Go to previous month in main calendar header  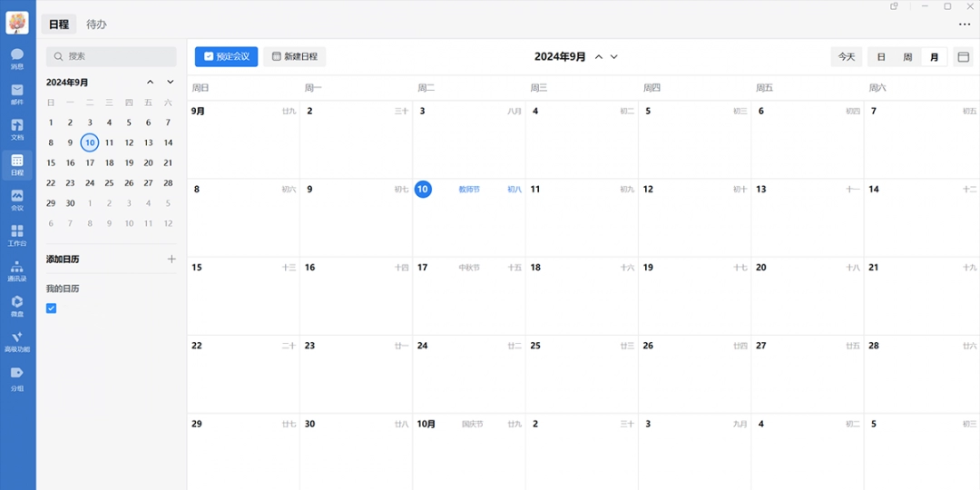point(598,57)
